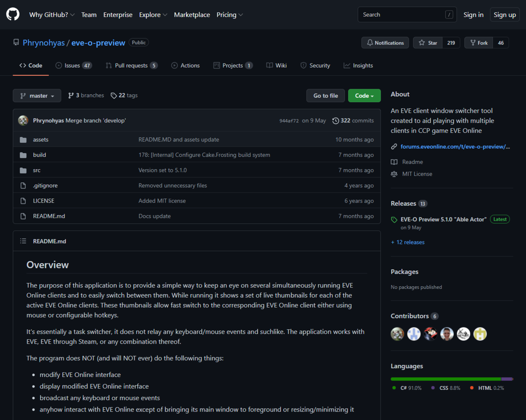Viewport: 526px width, 420px height.
Task: Open the master branch dropdown
Action: coord(37,96)
